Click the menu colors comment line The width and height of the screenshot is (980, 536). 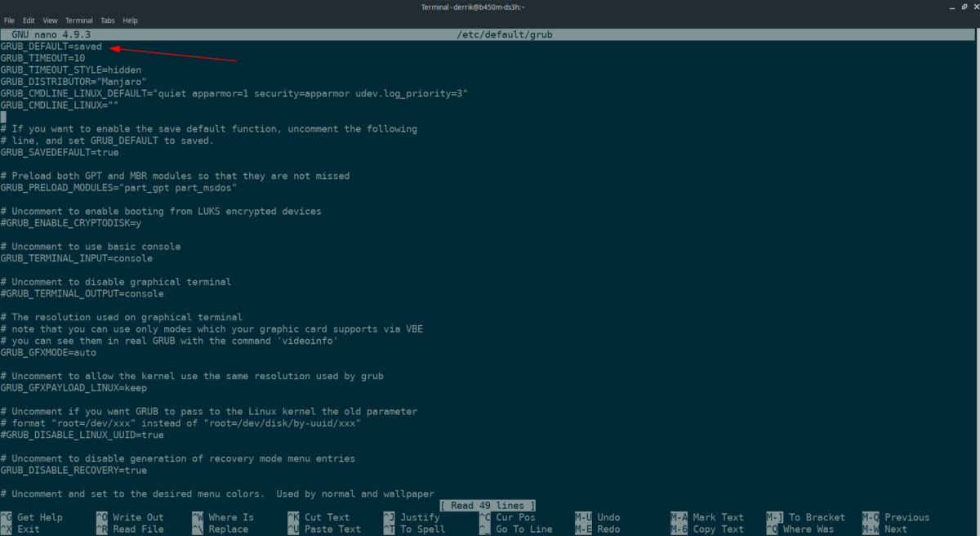coord(217,494)
